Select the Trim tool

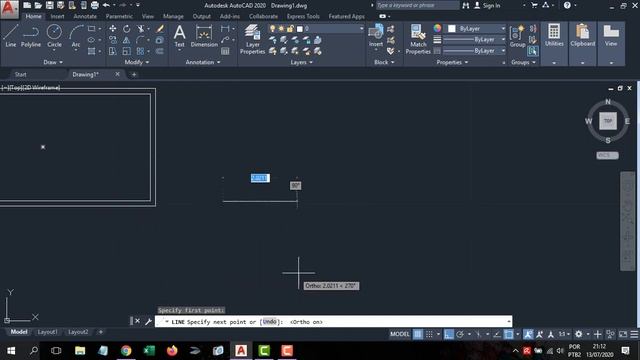click(141, 29)
